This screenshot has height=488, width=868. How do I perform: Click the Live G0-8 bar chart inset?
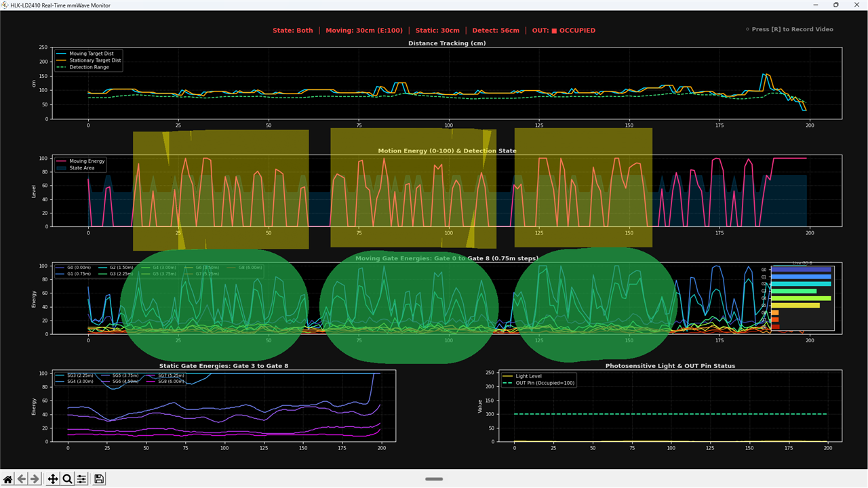click(802, 298)
